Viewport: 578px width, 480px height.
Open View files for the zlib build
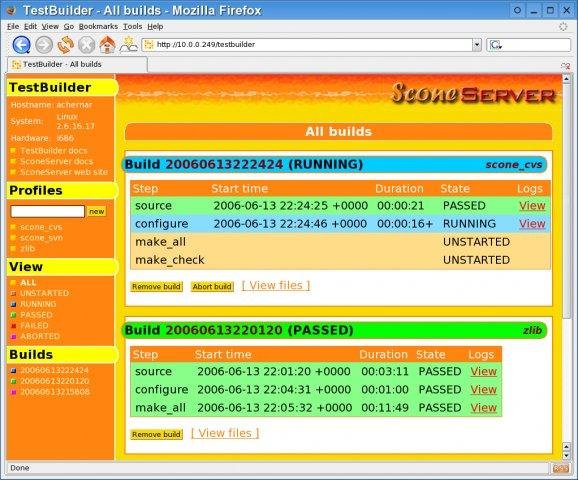click(x=225, y=433)
